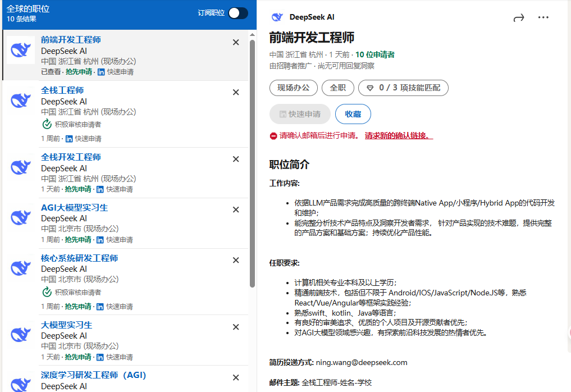Click the DeepSeek AI company name in header
571x392 pixels.
point(312,17)
